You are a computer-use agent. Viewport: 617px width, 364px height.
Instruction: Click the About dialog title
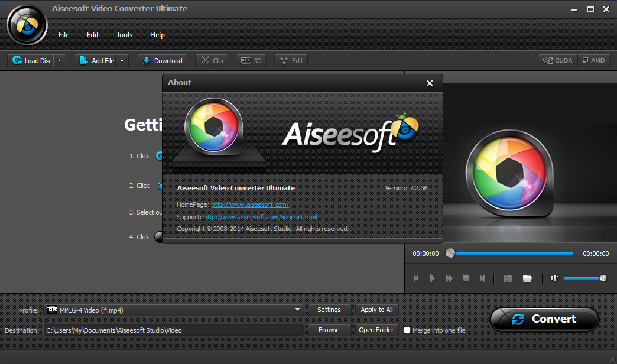[x=180, y=82]
